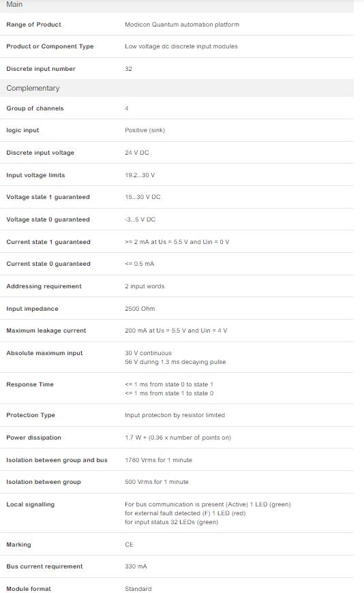Click the Discrete input number row
Viewport: 364px width, 593px height.
click(x=177, y=69)
